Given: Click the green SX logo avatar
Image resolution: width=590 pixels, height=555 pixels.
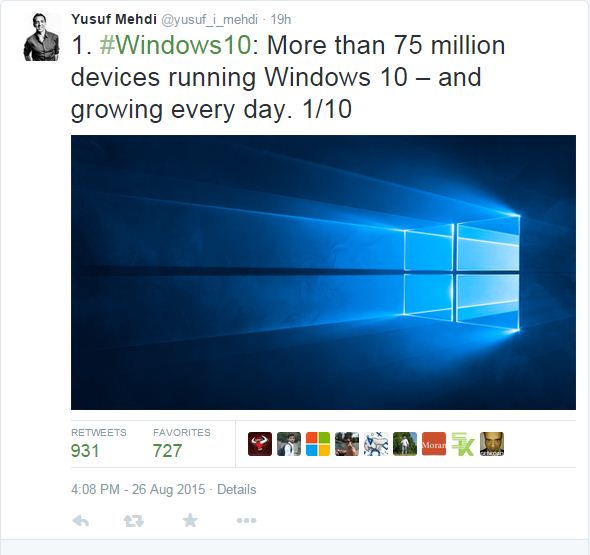Looking at the screenshot, I should click(463, 444).
